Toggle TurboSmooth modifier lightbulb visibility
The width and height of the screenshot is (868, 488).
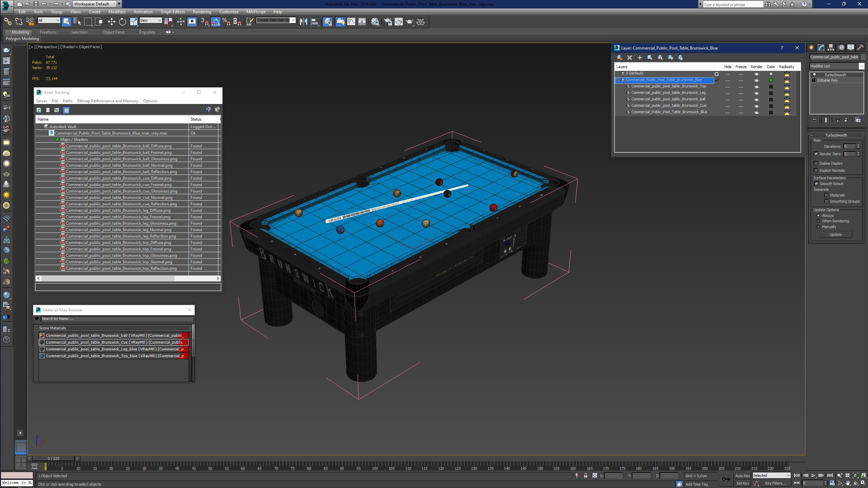point(814,75)
